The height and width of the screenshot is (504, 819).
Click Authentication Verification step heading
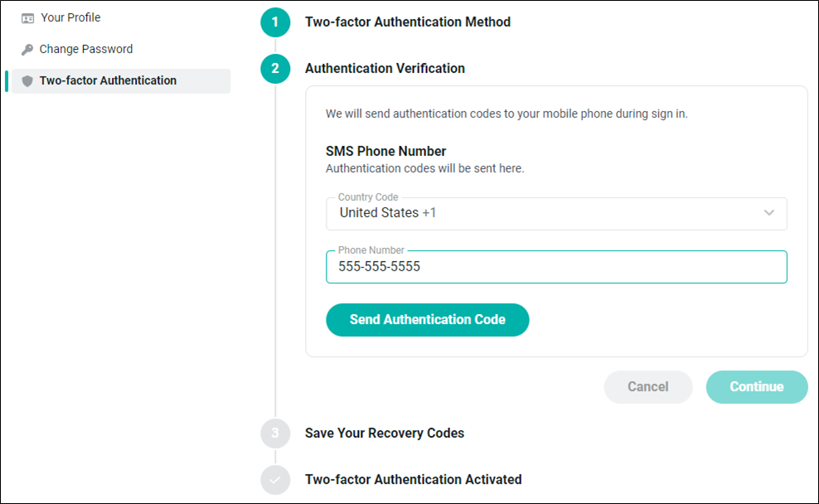[x=385, y=69]
